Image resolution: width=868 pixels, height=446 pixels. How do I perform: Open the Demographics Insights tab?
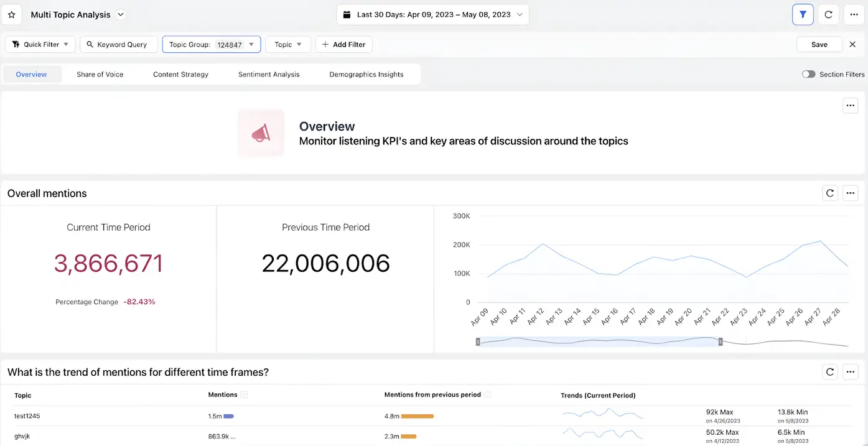[x=366, y=74]
